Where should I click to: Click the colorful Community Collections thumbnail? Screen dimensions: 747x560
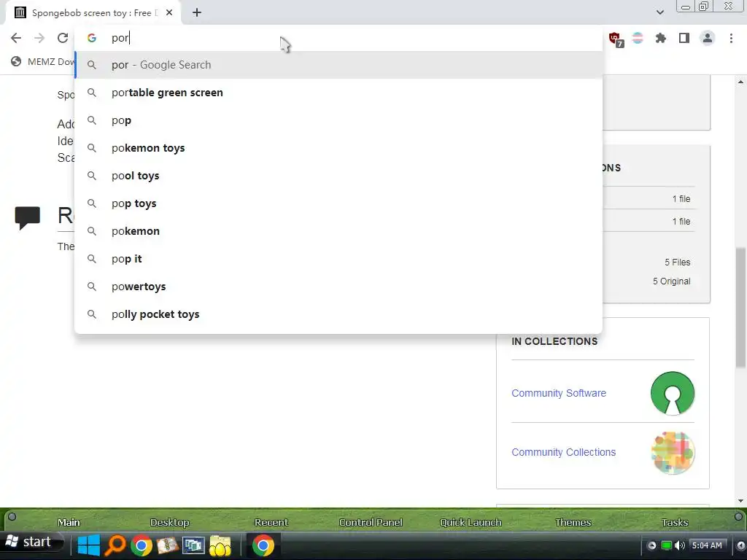(x=673, y=452)
